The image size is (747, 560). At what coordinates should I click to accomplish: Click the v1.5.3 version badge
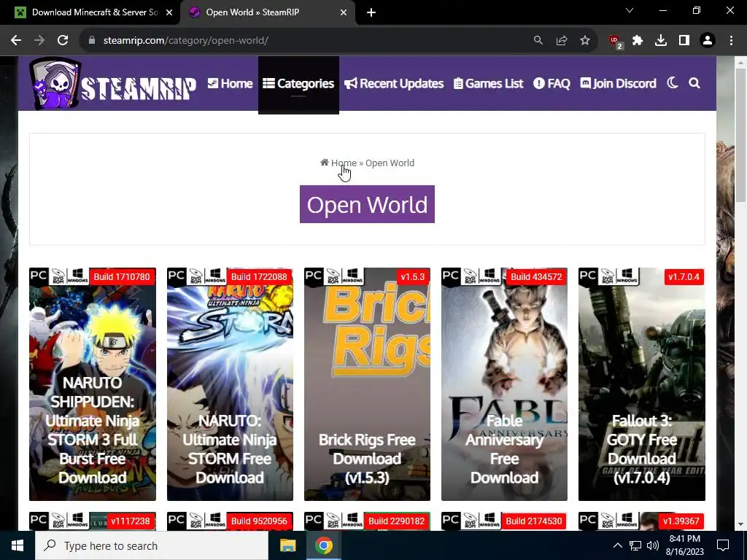tap(413, 276)
